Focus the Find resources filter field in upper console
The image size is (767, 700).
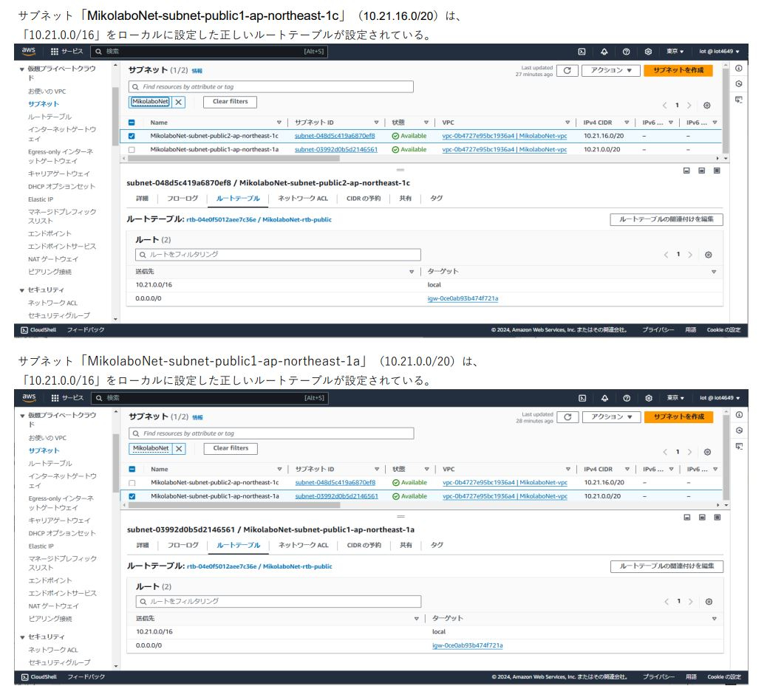[271, 87]
